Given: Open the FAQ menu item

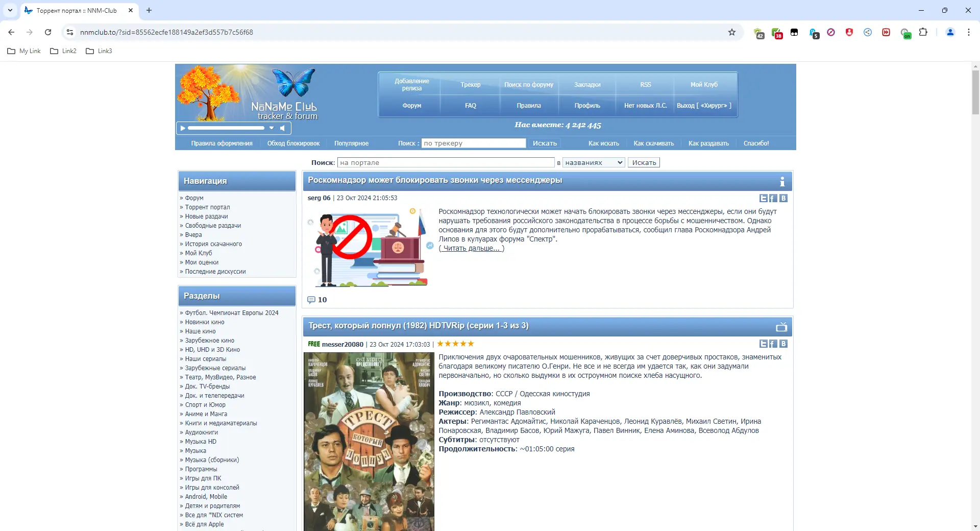Looking at the screenshot, I should pos(470,105).
